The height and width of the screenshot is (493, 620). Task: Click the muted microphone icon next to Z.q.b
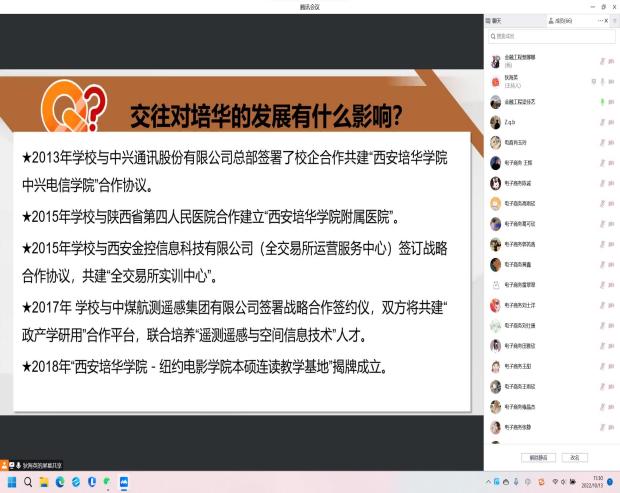click(603, 123)
